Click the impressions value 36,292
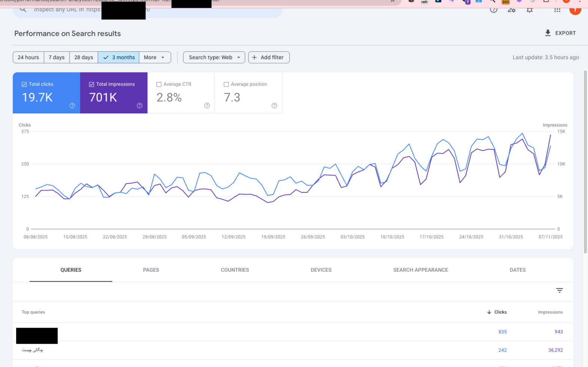Viewport: 588px width, 367px height. click(555, 350)
